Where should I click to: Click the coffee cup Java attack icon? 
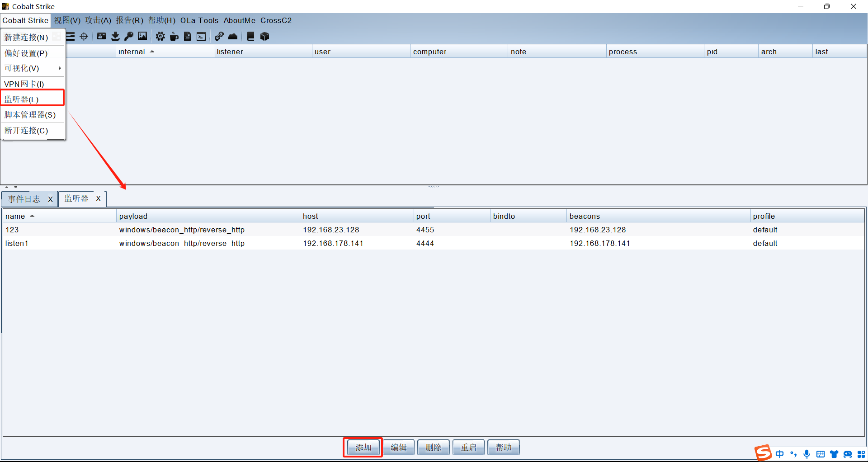coord(174,37)
